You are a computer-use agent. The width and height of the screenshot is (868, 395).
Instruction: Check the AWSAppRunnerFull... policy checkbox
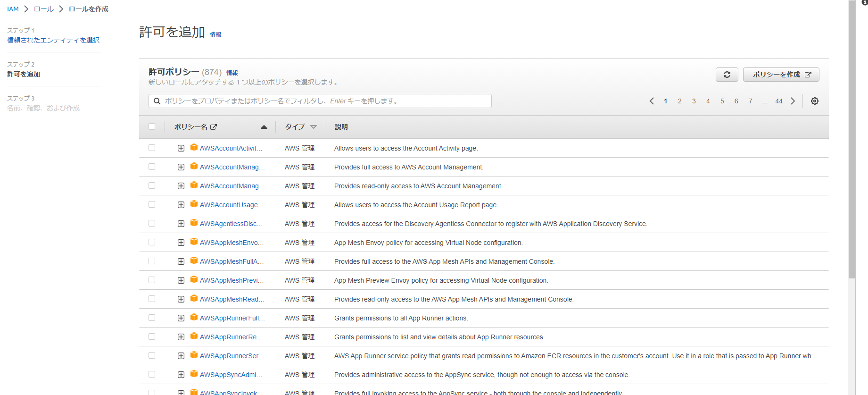152,318
